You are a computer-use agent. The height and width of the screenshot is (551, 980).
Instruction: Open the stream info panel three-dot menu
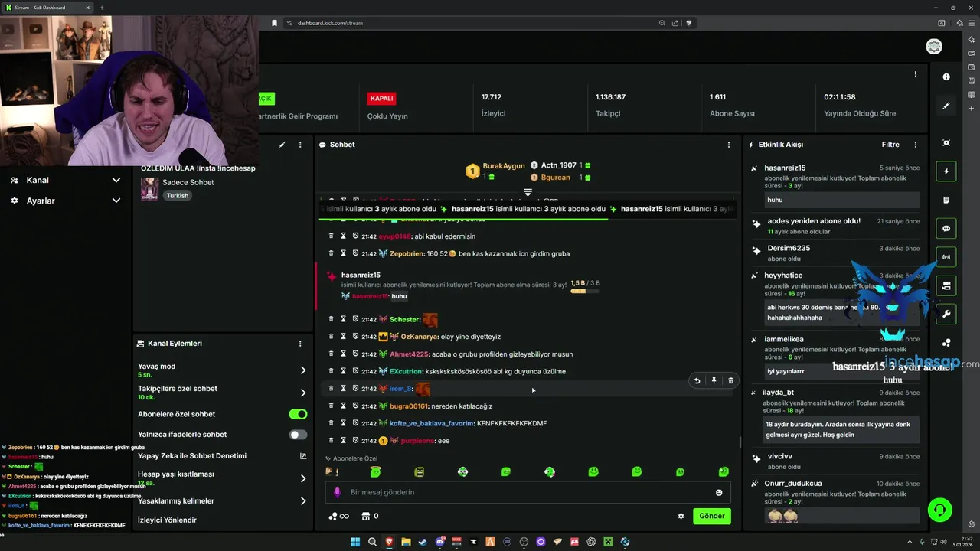[300, 145]
